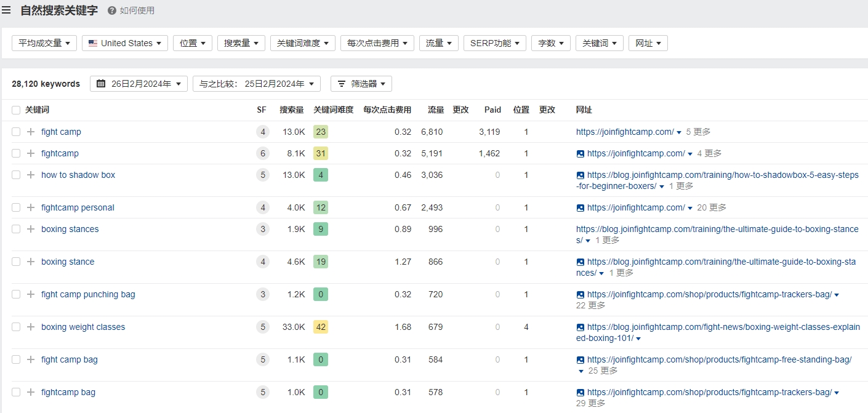This screenshot has height=413, width=868.
Task: Open the fightcamp-free-standing-bag URL link
Action: click(x=720, y=359)
